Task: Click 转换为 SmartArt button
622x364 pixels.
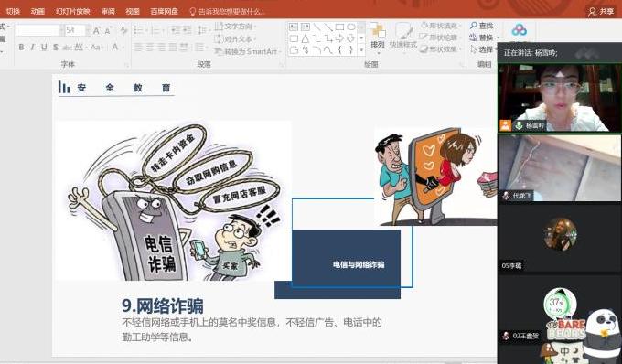Action: (246, 51)
